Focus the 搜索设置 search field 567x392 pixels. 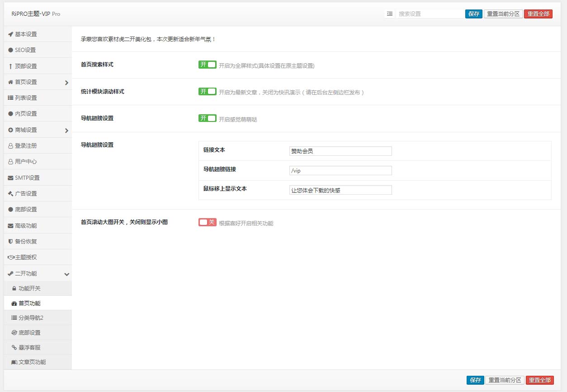click(x=430, y=14)
